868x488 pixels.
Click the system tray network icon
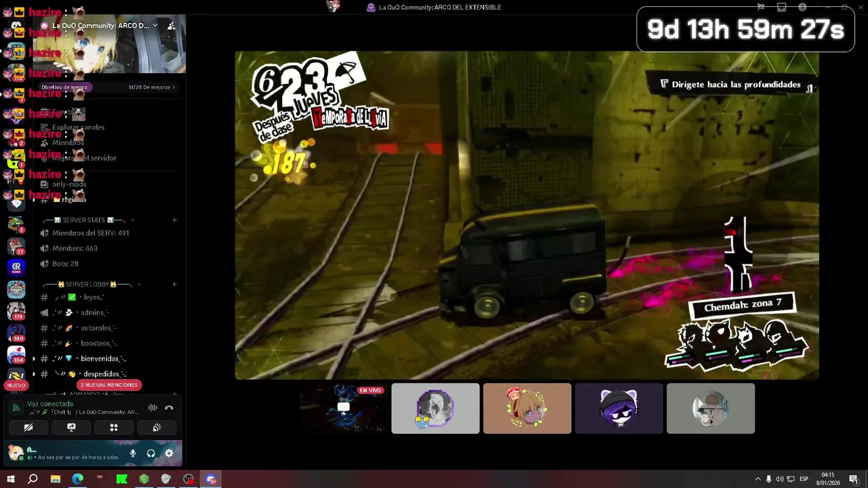[x=790, y=479]
